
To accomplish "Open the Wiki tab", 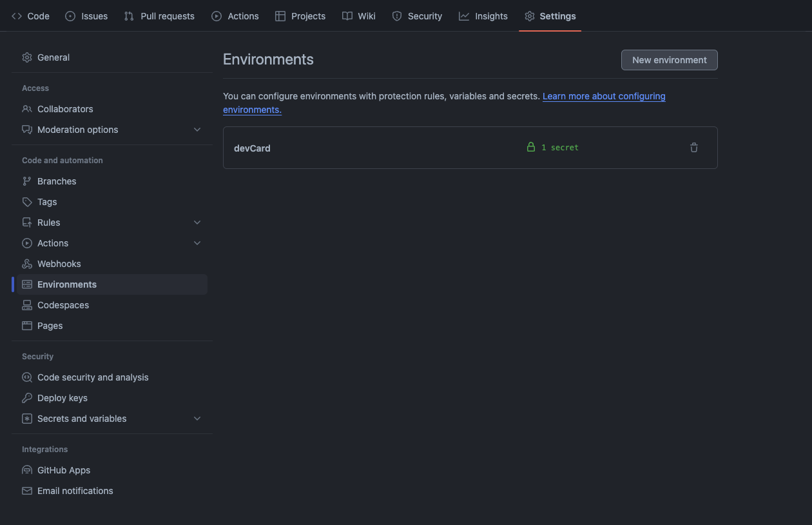I will (x=359, y=16).
